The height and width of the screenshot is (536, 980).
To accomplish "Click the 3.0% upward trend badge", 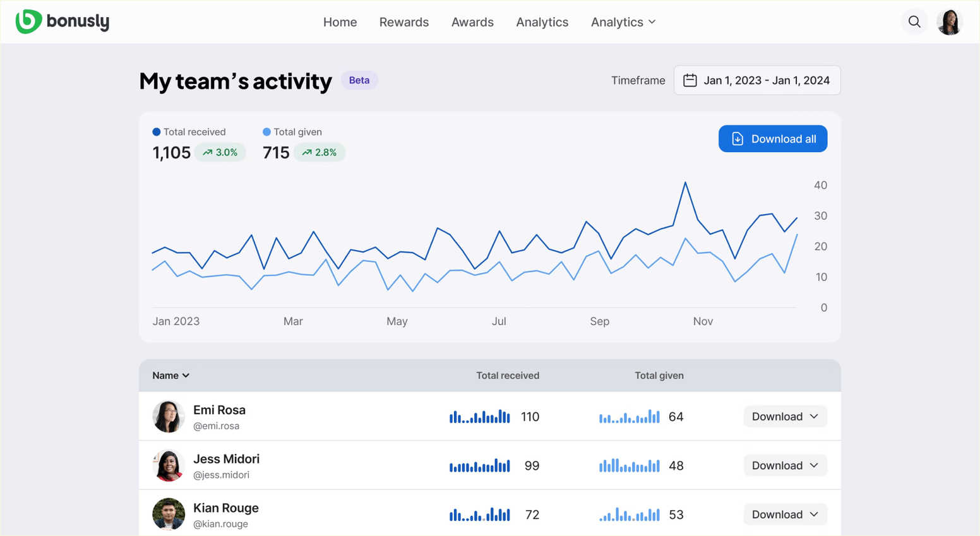I will click(220, 152).
